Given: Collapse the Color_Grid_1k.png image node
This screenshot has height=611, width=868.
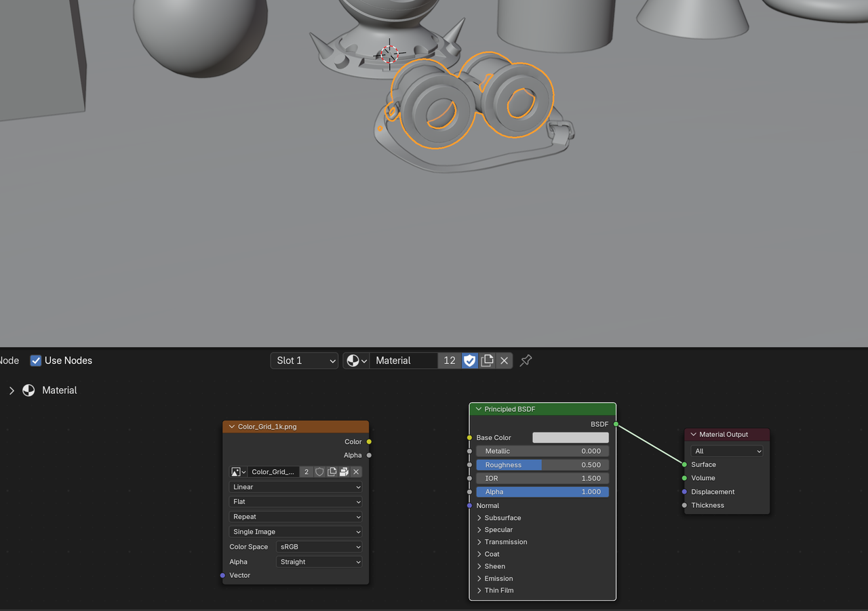Looking at the screenshot, I should [232, 427].
